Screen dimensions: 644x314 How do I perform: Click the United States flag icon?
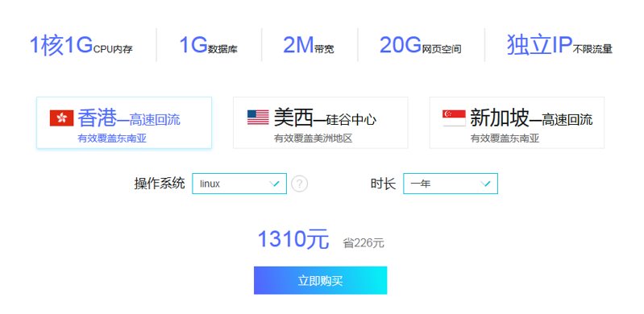coord(258,118)
